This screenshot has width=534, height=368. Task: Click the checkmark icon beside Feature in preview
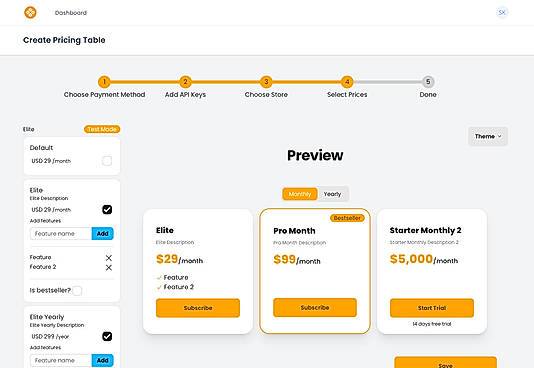pos(159,278)
